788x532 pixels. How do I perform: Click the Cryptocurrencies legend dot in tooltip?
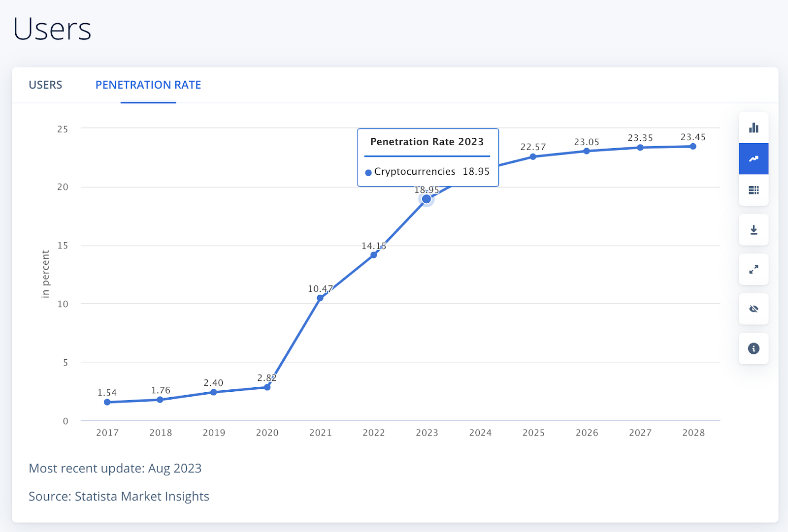pos(368,173)
